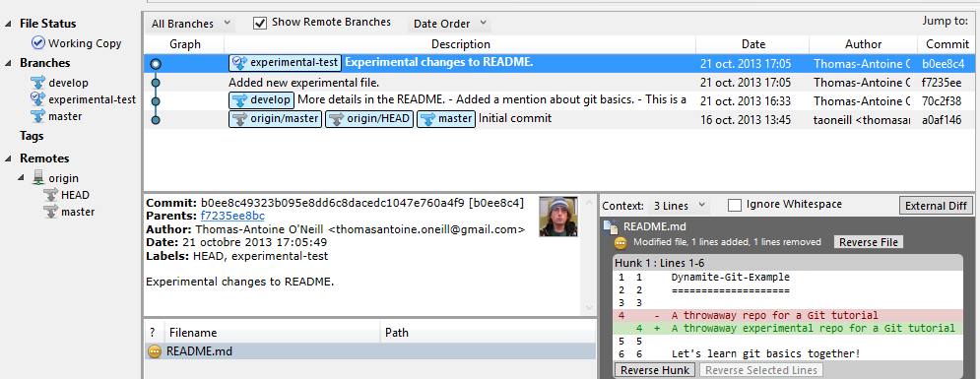Screen dimensions: 980x379
Task: Click the Commit column header
Action: (x=947, y=44)
